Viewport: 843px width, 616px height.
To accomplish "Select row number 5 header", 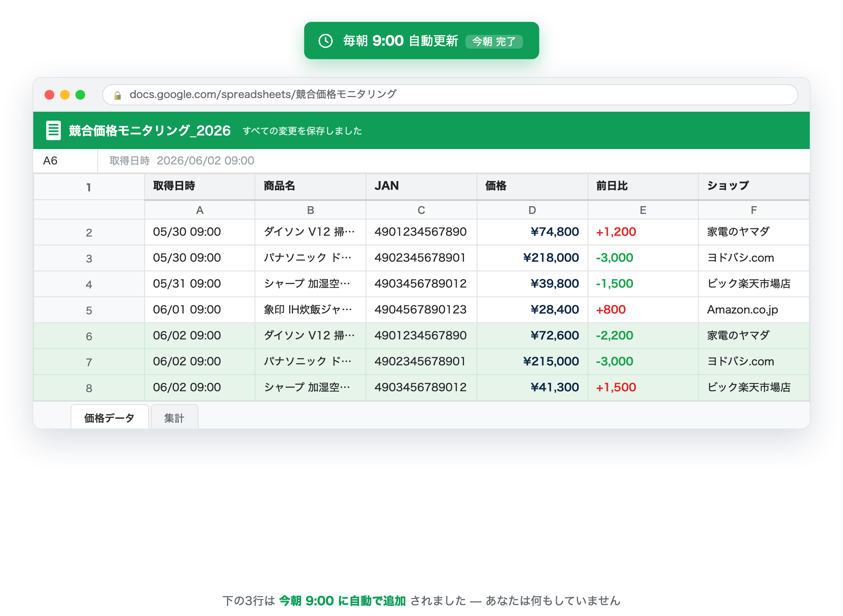I will pyautogui.click(x=89, y=310).
